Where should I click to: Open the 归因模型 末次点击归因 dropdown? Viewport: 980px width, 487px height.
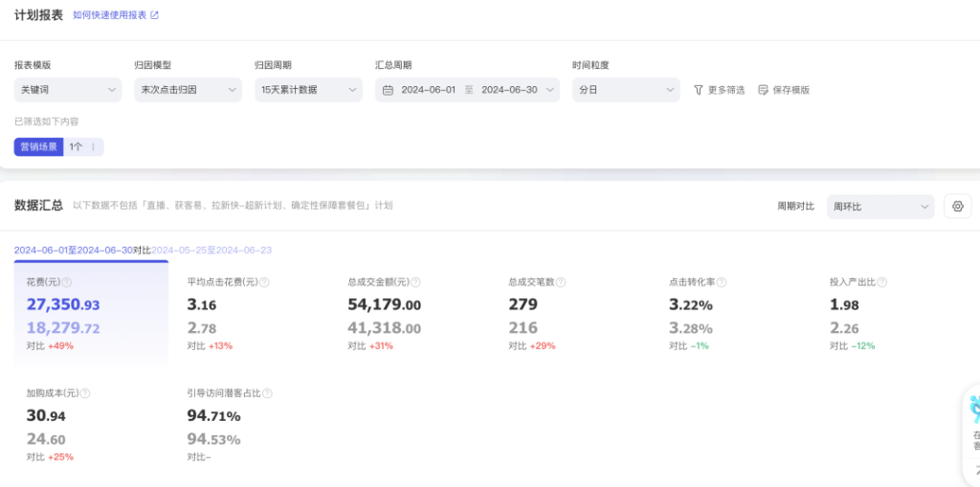(188, 90)
